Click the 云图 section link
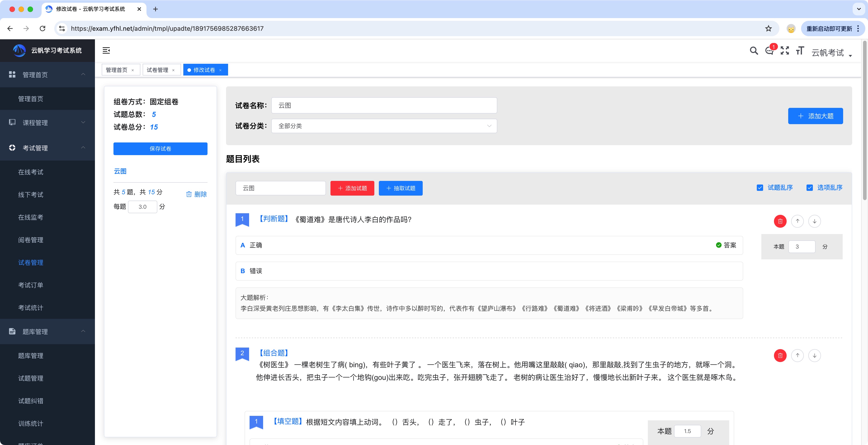This screenshot has width=868, height=445. click(x=120, y=171)
